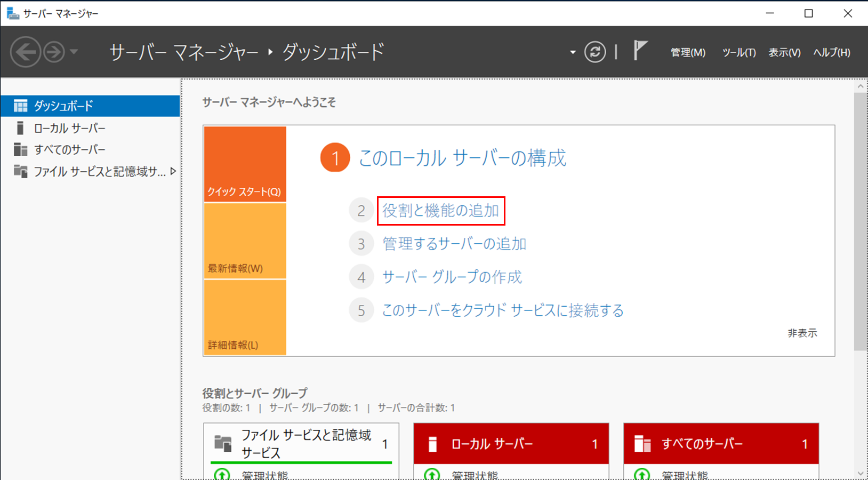The image size is (868, 480).
Task: Click the refresh icon in header
Action: pyautogui.click(x=595, y=52)
